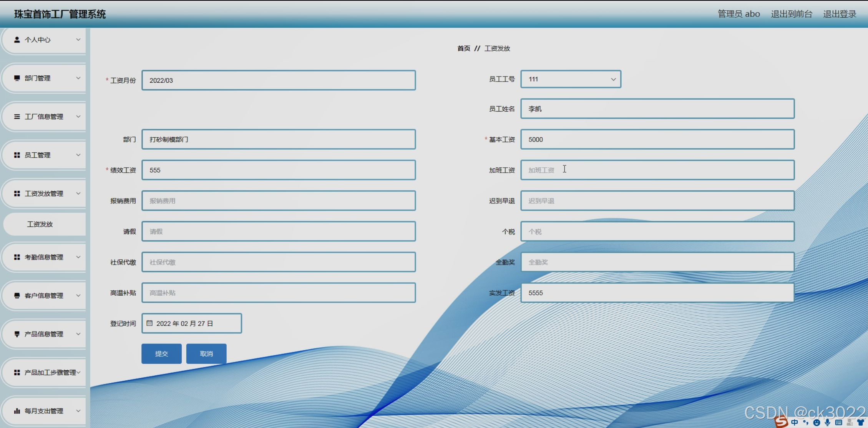The image size is (868, 428).
Task: Click the monitor icon next to 部门管理
Action: tap(17, 78)
